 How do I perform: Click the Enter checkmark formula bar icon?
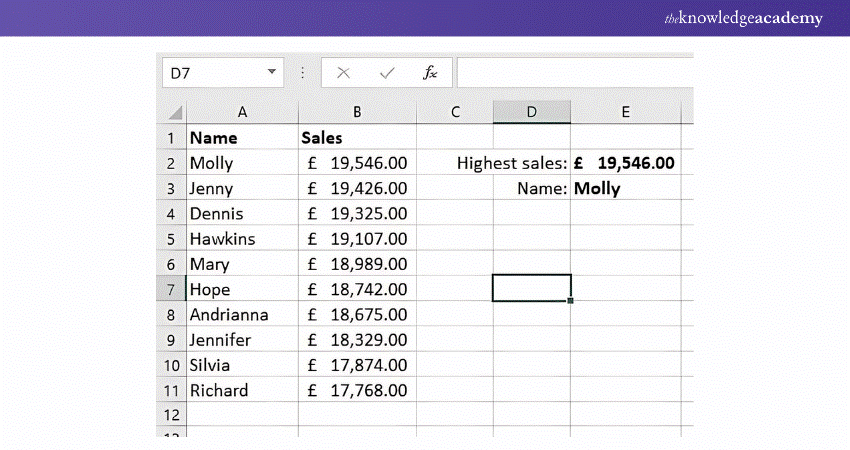click(x=387, y=73)
